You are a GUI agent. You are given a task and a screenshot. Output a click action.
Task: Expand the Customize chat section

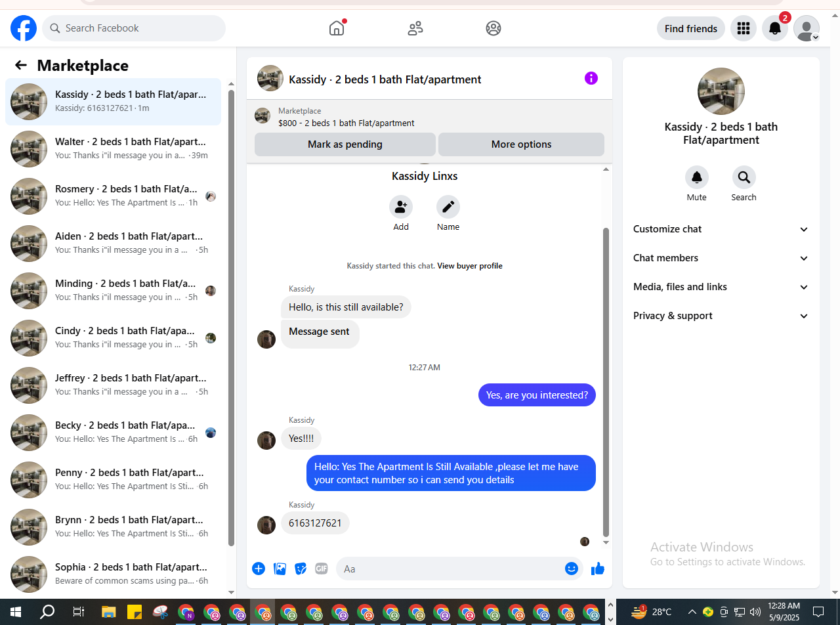(721, 229)
